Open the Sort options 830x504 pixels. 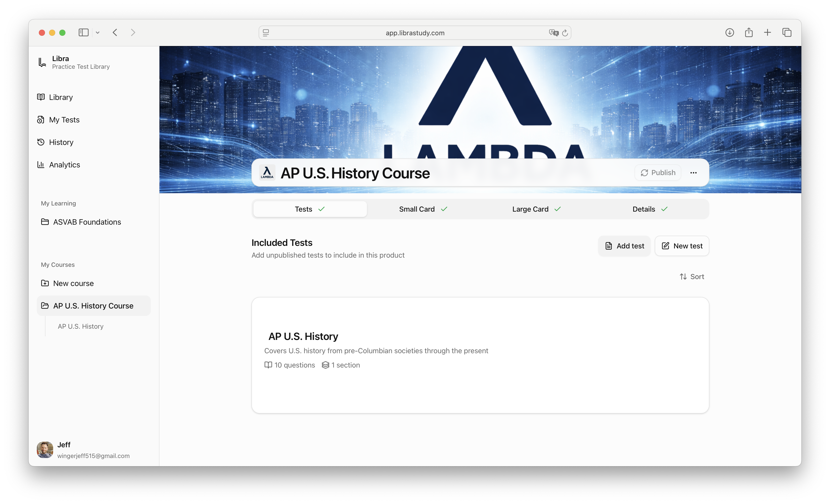pyautogui.click(x=692, y=277)
